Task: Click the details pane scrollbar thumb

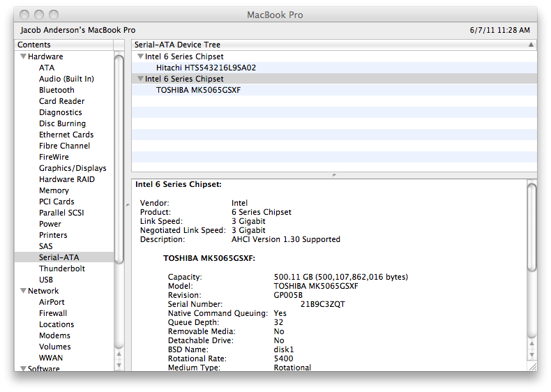Action: tap(532, 227)
